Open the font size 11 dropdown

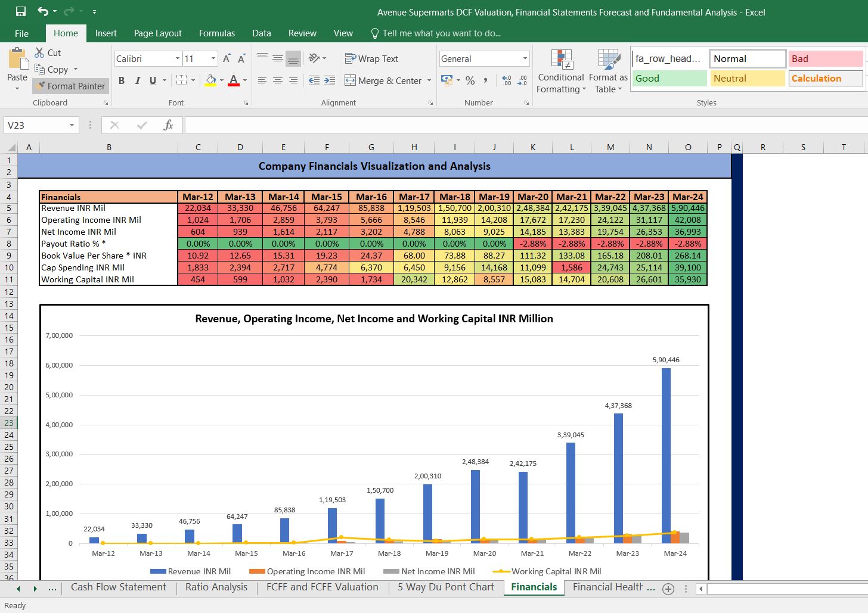click(213, 58)
